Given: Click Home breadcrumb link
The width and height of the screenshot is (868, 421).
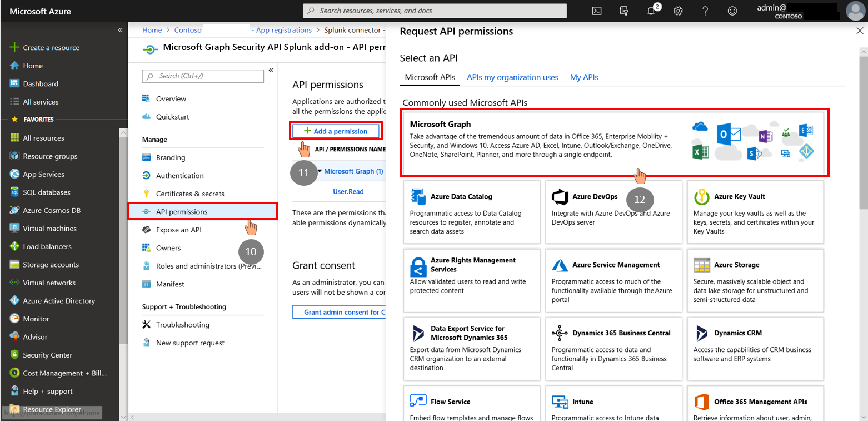Looking at the screenshot, I should [152, 30].
